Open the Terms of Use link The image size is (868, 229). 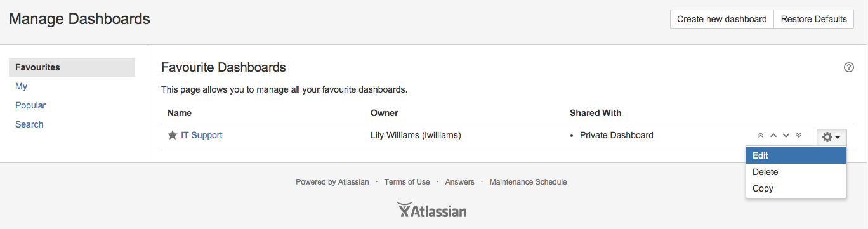tap(407, 182)
